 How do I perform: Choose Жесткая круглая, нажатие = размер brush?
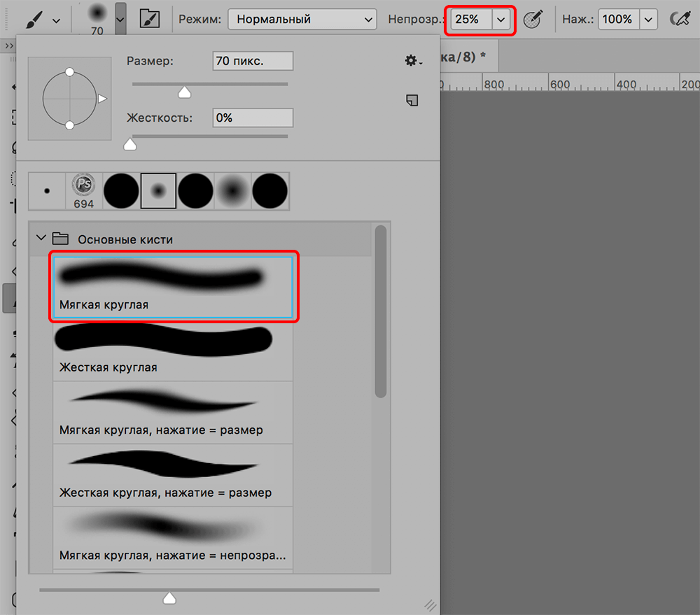coord(173,475)
